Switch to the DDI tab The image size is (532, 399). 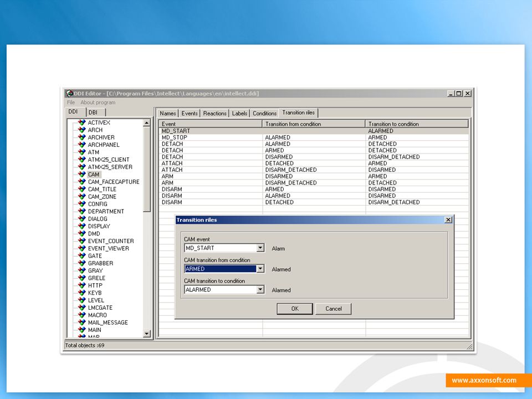point(73,111)
